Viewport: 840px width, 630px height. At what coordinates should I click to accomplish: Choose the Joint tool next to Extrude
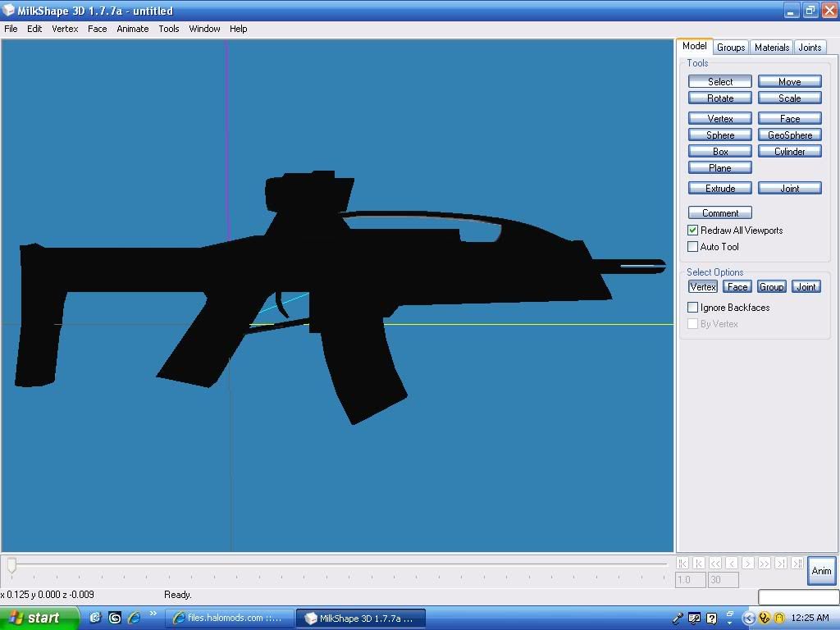(790, 188)
